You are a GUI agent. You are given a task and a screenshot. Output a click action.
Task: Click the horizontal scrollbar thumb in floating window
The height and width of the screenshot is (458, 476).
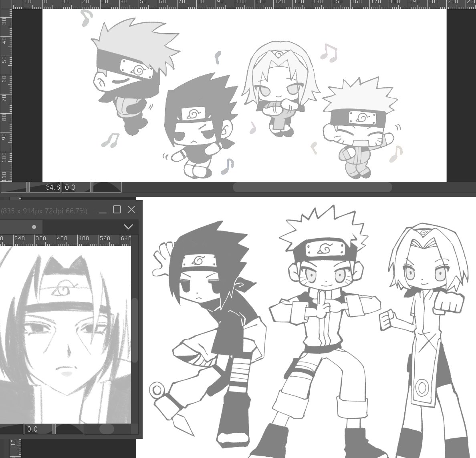(x=107, y=429)
